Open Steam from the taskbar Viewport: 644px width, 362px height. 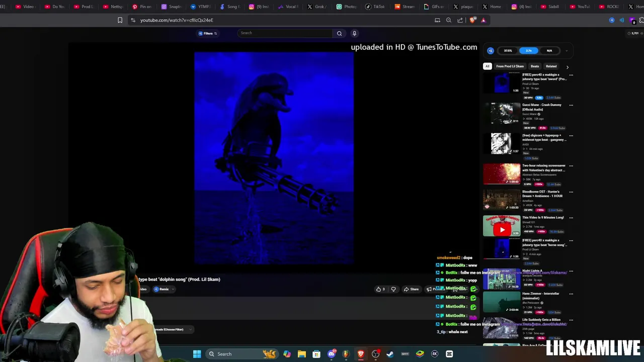point(390,354)
